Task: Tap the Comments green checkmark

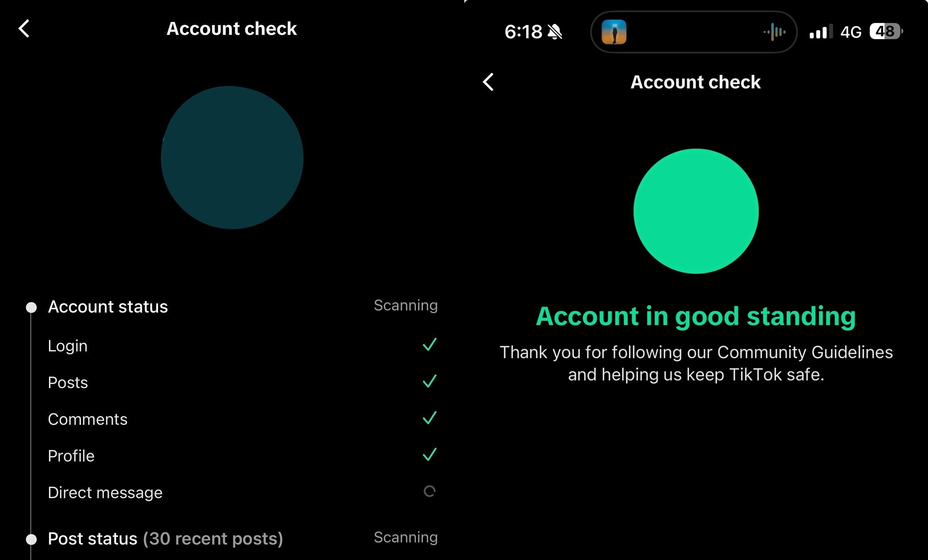Action: 429,418
